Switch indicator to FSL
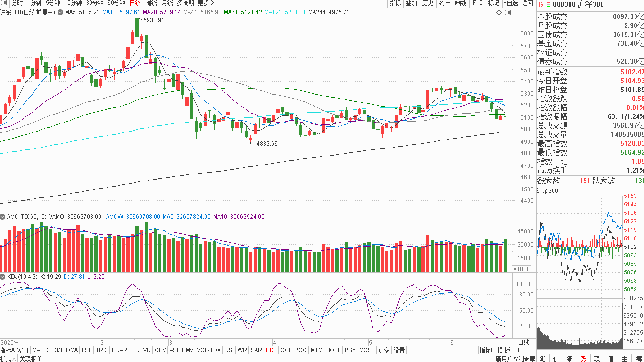 [87, 350]
